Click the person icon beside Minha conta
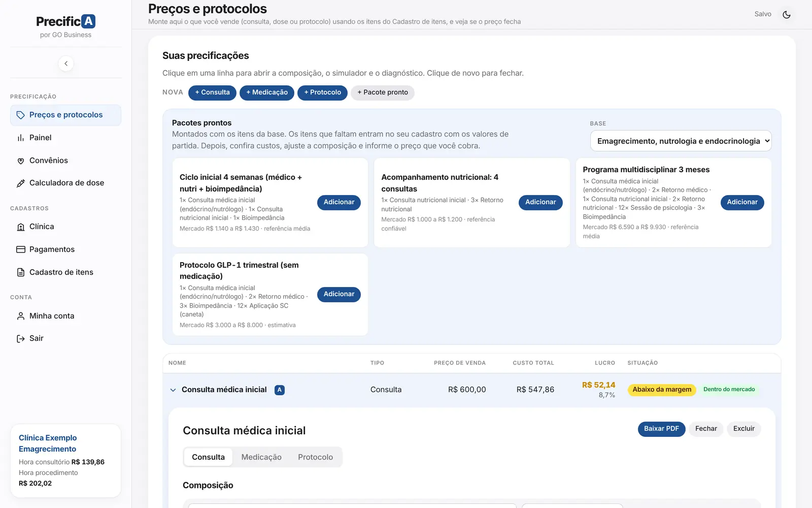Viewport: 812px width, 508px height. 21,316
